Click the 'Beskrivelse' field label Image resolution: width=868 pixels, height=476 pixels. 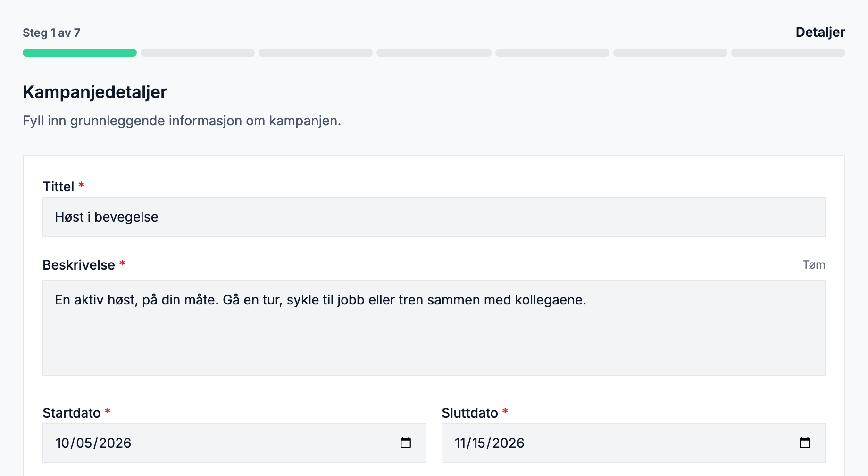point(79,265)
